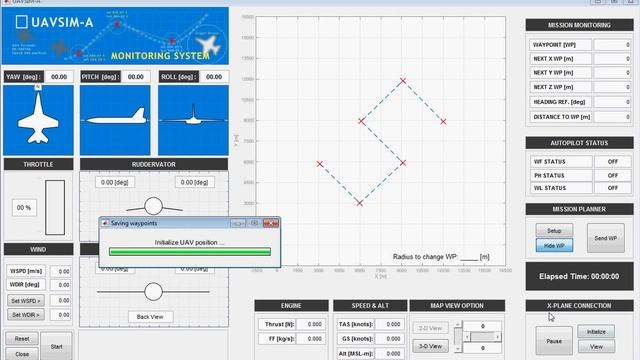This screenshot has width=640, height=360.
Task: Click the topmost waypoint marker on map
Action: click(x=403, y=81)
